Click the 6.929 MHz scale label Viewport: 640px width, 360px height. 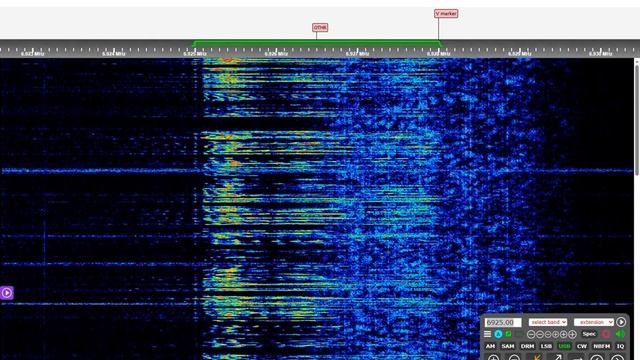[x=520, y=53]
